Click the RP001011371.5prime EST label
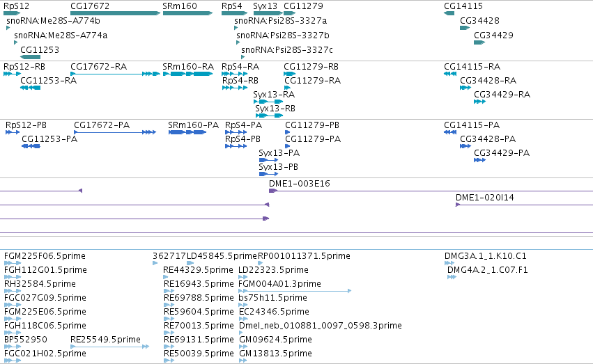Screen dimensions: 593x364 [304, 256]
